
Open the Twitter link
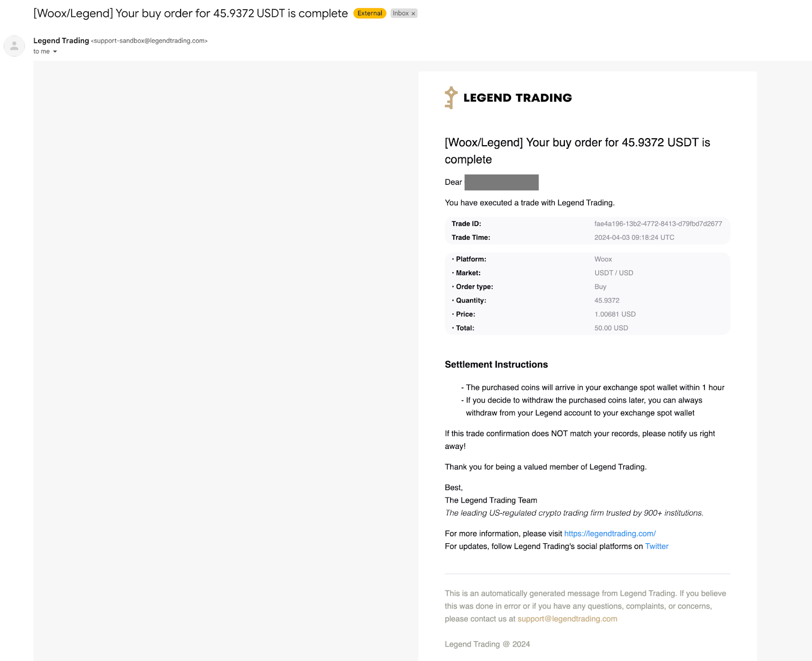657,546
